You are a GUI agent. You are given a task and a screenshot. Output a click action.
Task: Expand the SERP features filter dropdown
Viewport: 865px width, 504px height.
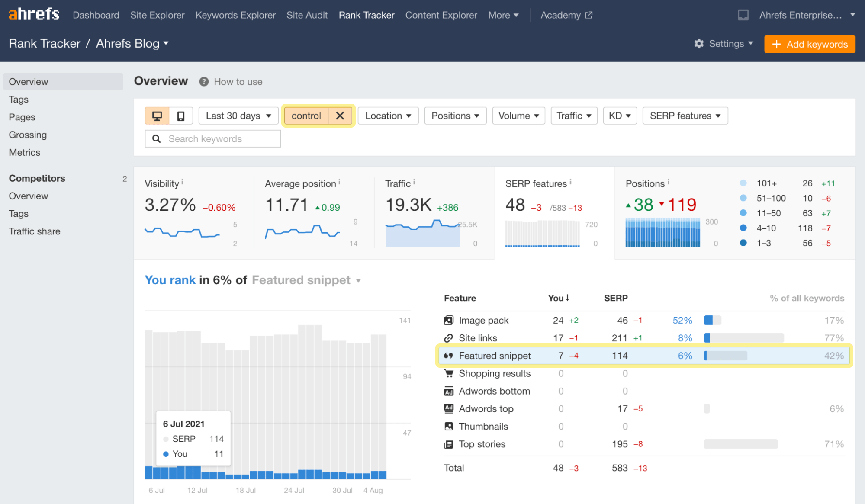coord(685,116)
